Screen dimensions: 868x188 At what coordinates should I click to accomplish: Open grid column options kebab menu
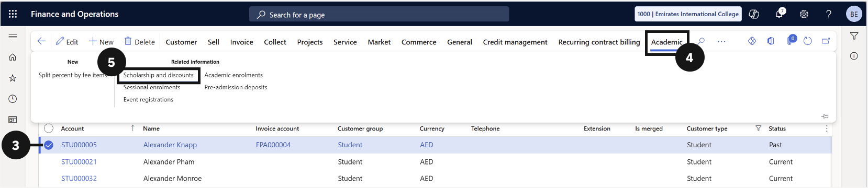pyautogui.click(x=827, y=128)
